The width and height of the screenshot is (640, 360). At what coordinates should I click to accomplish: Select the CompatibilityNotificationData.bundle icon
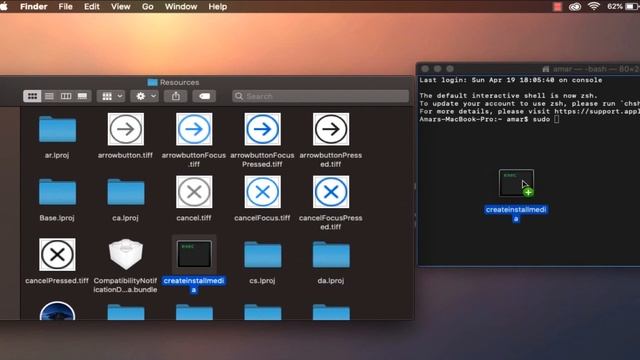click(x=126, y=255)
